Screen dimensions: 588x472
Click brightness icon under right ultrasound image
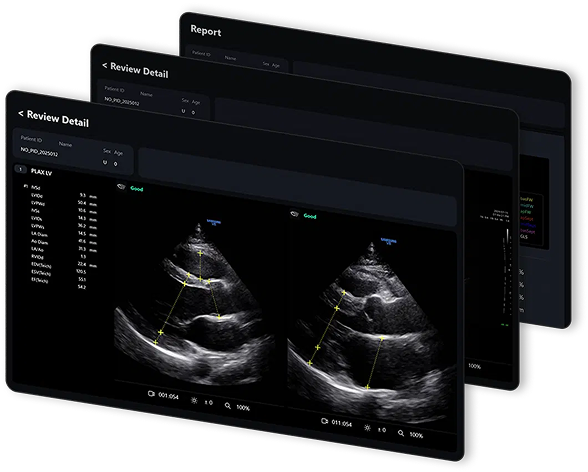coord(367,428)
